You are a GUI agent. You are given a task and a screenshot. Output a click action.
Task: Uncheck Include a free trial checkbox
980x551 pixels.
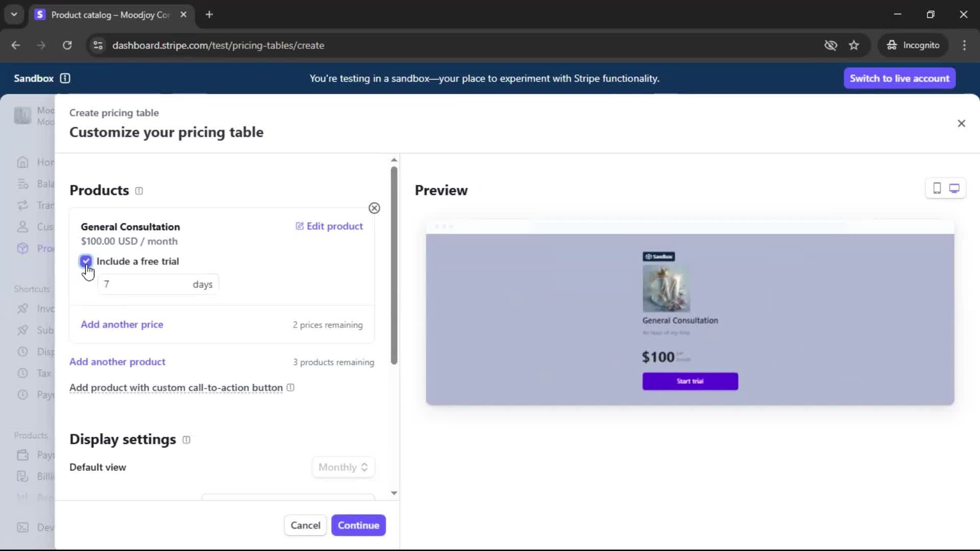pyautogui.click(x=86, y=261)
